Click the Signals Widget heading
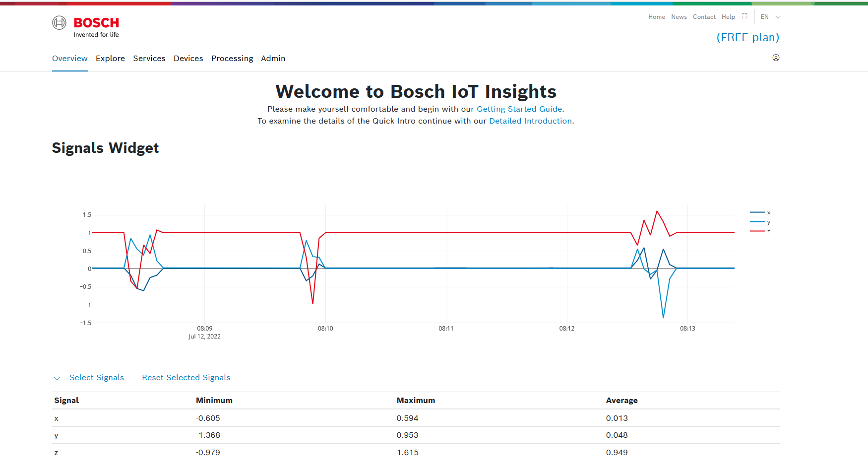 tap(106, 148)
